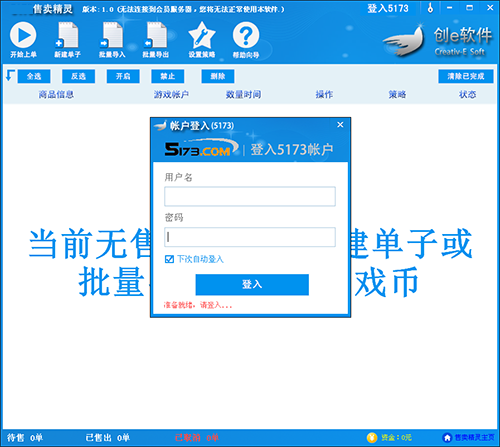Toggle the 下次自动登入 auto-login checkbox
The image size is (500, 447).
click(x=169, y=259)
